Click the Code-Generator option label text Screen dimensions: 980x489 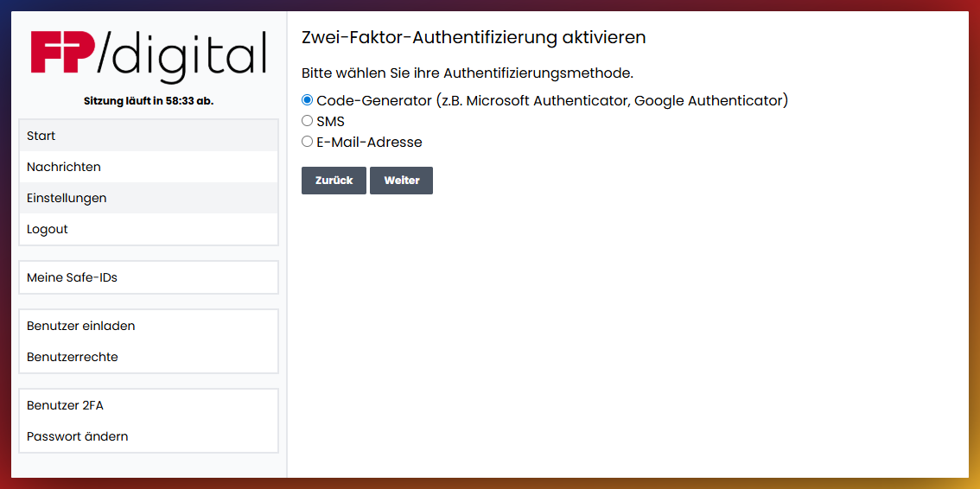pyautogui.click(x=552, y=100)
